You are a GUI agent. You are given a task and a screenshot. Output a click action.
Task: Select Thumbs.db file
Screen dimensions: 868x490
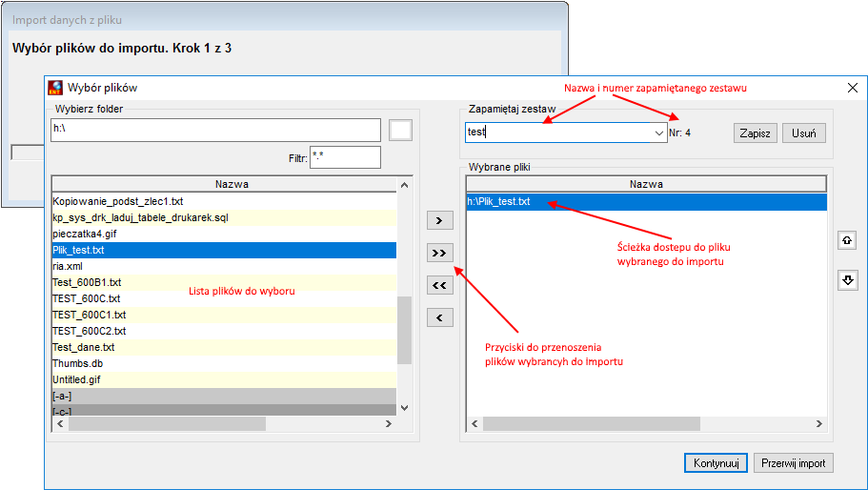[224, 363]
